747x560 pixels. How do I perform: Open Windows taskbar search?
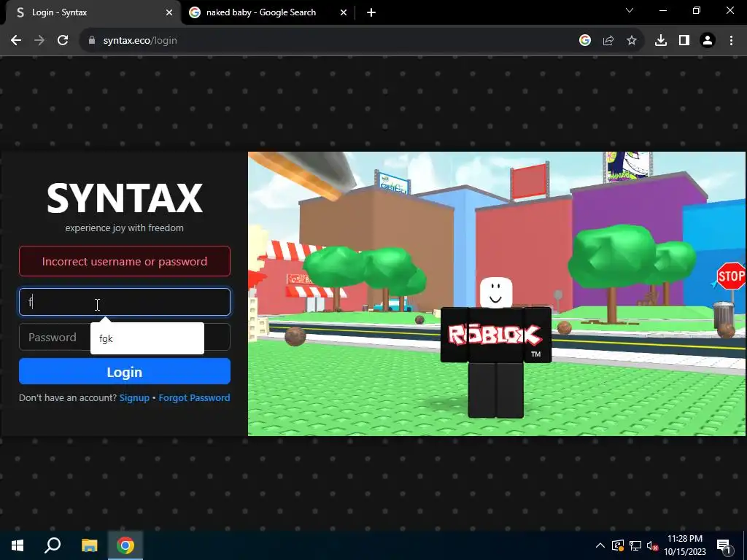[x=53, y=545]
